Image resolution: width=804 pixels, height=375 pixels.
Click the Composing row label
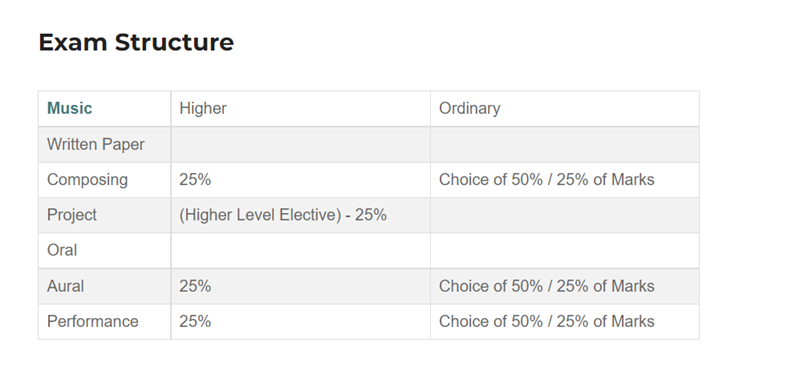pyautogui.click(x=87, y=180)
